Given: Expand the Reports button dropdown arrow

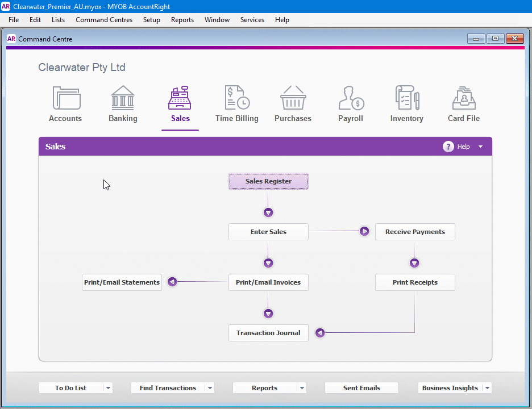Looking at the screenshot, I should (x=302, y=387).
